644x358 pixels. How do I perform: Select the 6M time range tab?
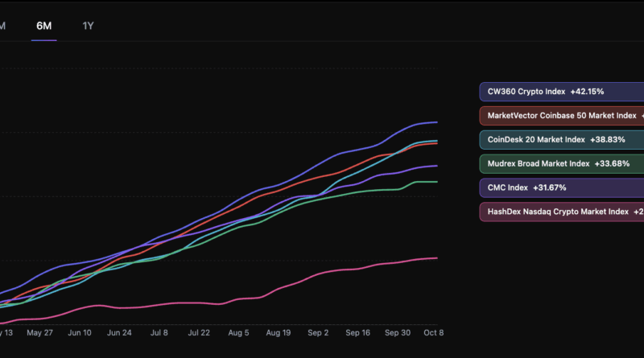coord(44,26)
